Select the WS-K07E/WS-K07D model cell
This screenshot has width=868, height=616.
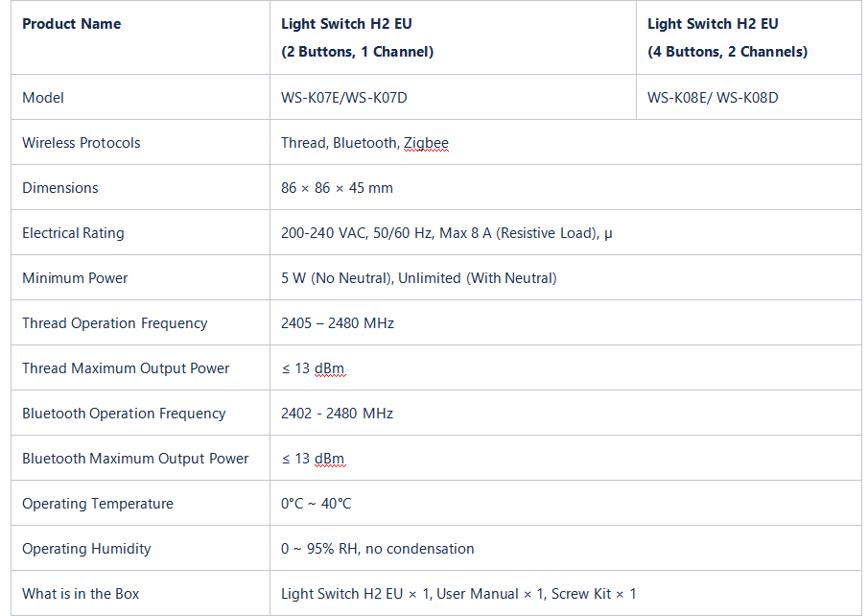coord(351,98)
